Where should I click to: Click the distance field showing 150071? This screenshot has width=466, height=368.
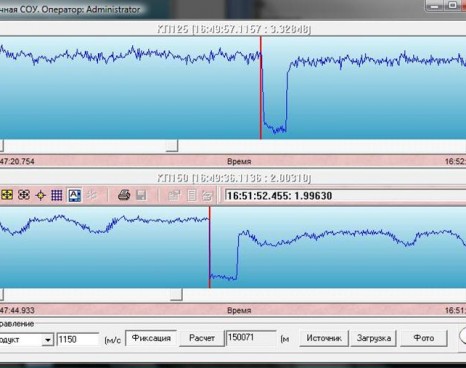251,337
